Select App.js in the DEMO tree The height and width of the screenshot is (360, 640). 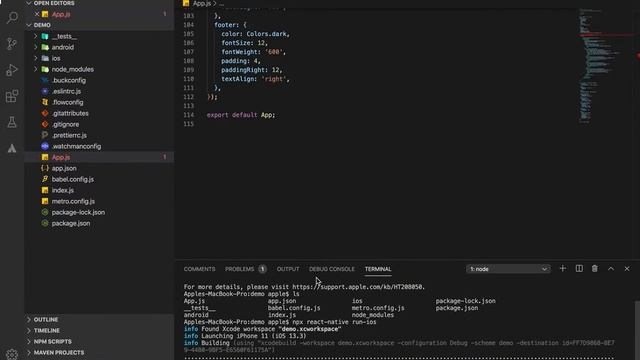99,158
